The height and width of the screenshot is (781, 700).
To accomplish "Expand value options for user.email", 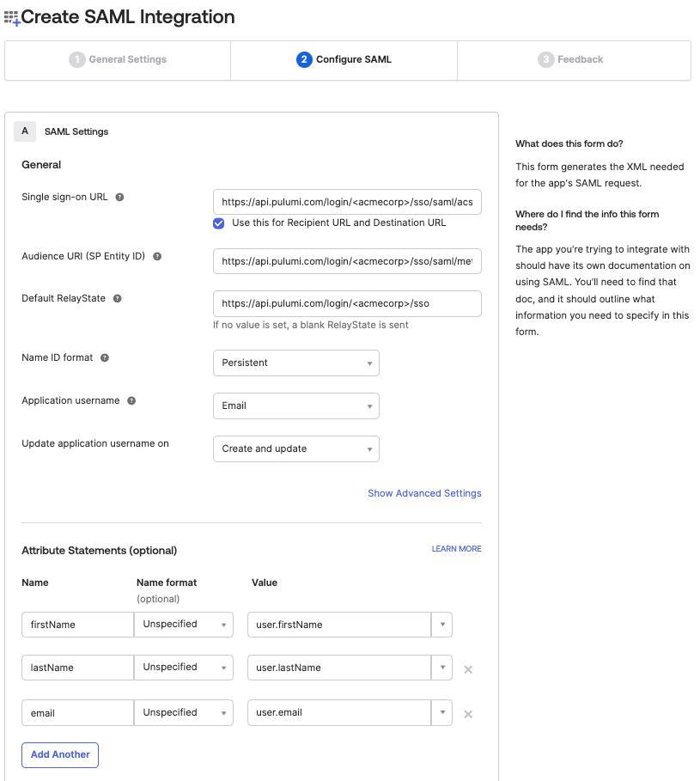I will pos(442,713).
